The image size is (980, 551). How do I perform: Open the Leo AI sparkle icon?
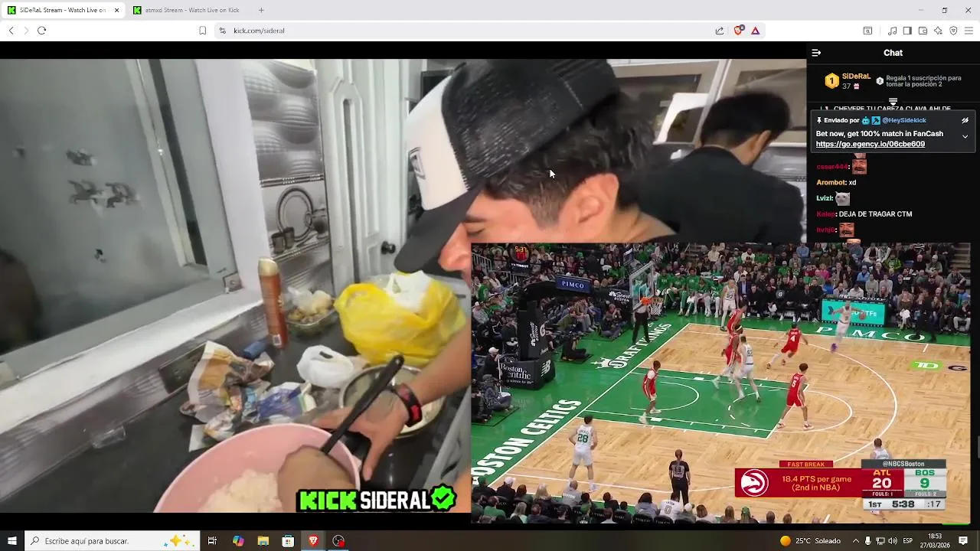point(938,31)
